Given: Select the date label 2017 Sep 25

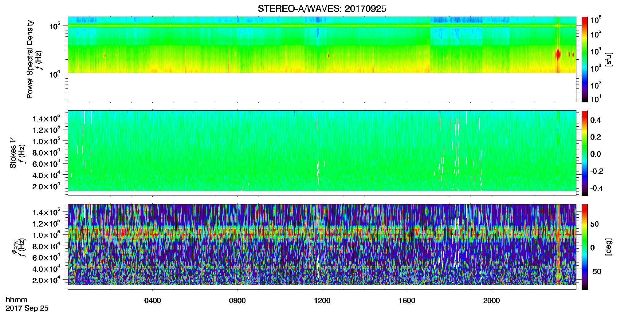Looking at the screenshot, I should click(27, 308).
